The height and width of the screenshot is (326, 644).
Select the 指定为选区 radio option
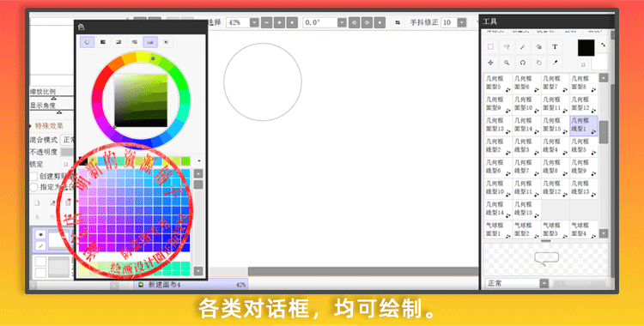(x=33, y=187)
